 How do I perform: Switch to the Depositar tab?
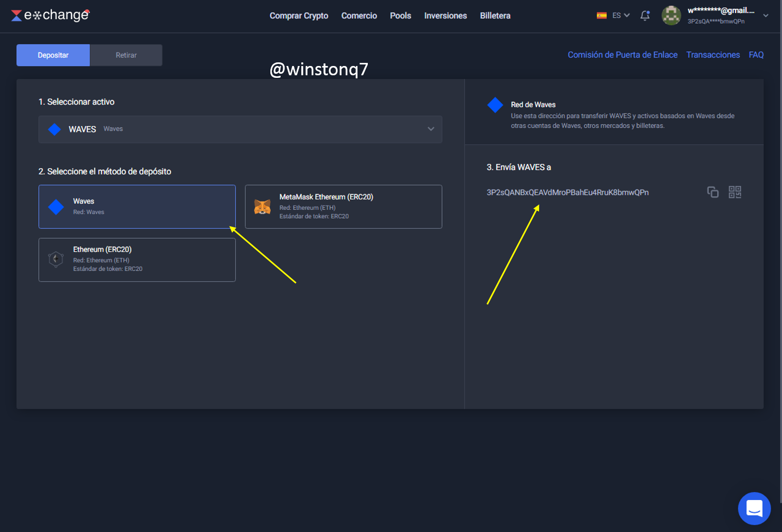coord(53,55)
